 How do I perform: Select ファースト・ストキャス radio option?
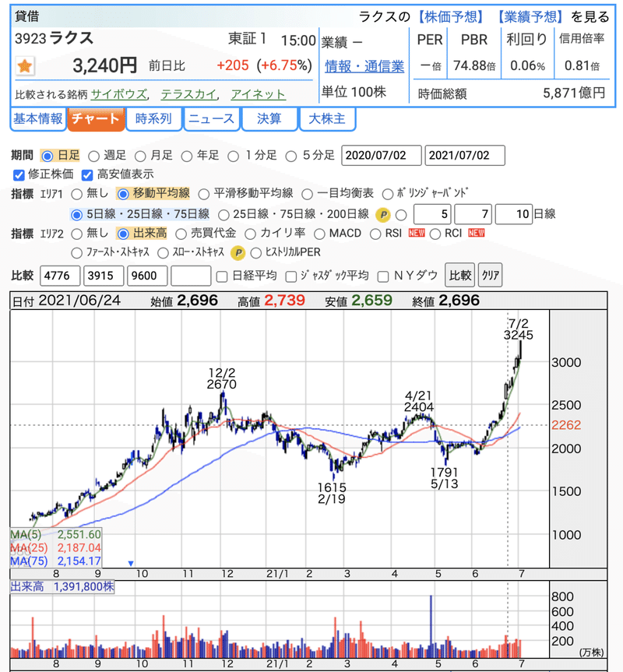(76, 253)
